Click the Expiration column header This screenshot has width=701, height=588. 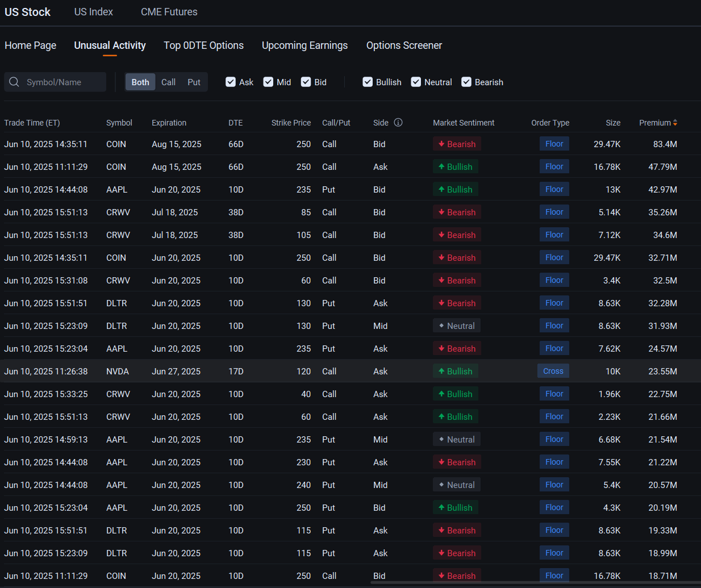pyautogui.click(x=169, y=123)
